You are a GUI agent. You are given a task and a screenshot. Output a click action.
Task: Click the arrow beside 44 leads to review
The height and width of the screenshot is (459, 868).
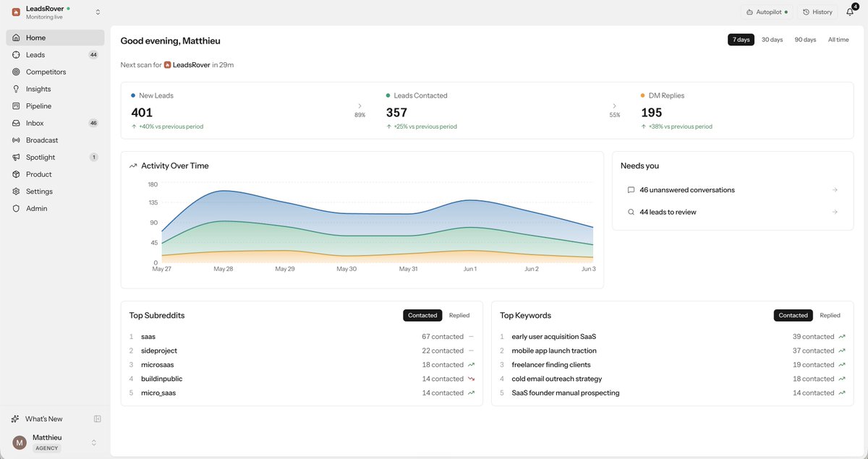[x=835, y=212]
